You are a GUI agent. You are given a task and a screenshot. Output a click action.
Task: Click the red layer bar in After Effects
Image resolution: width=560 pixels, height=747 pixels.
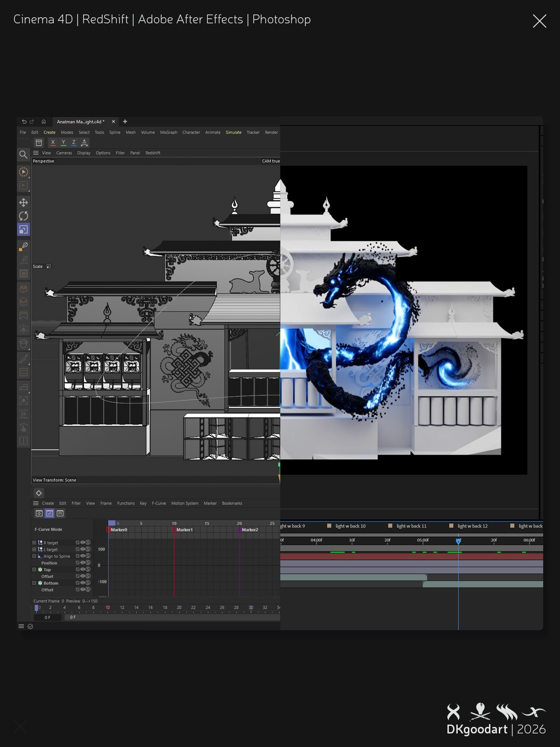coord(411,557)
